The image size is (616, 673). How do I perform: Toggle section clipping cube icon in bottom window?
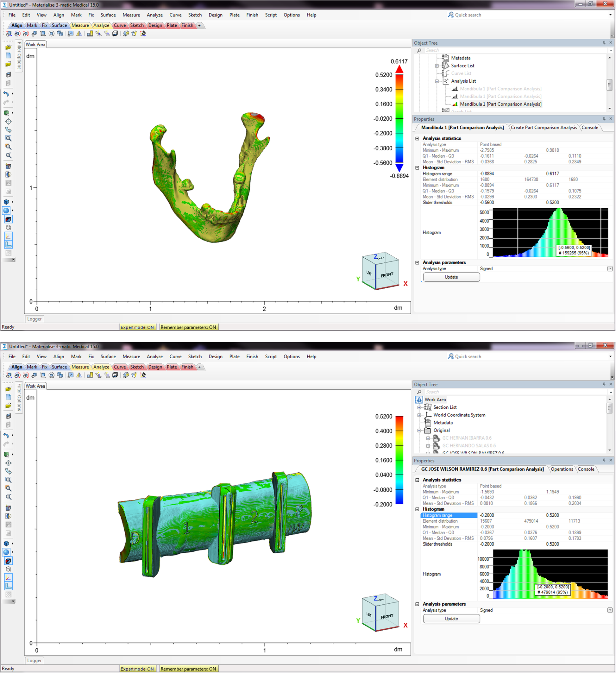click(8, 561)
